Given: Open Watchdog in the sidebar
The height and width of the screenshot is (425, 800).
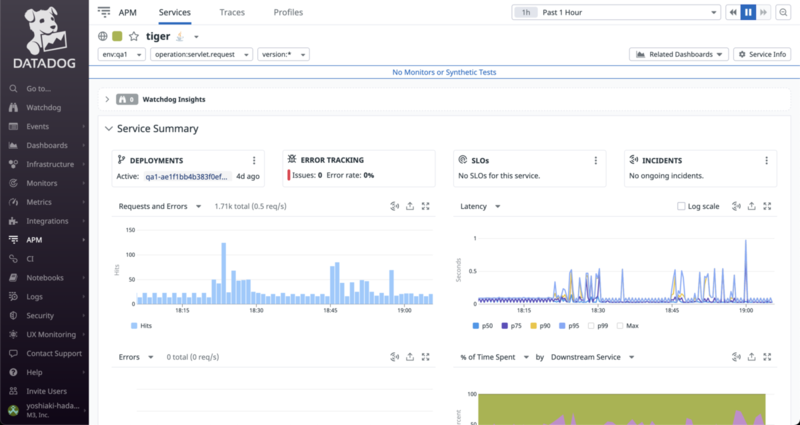Looking at the screenshot, I should [44, 108].
